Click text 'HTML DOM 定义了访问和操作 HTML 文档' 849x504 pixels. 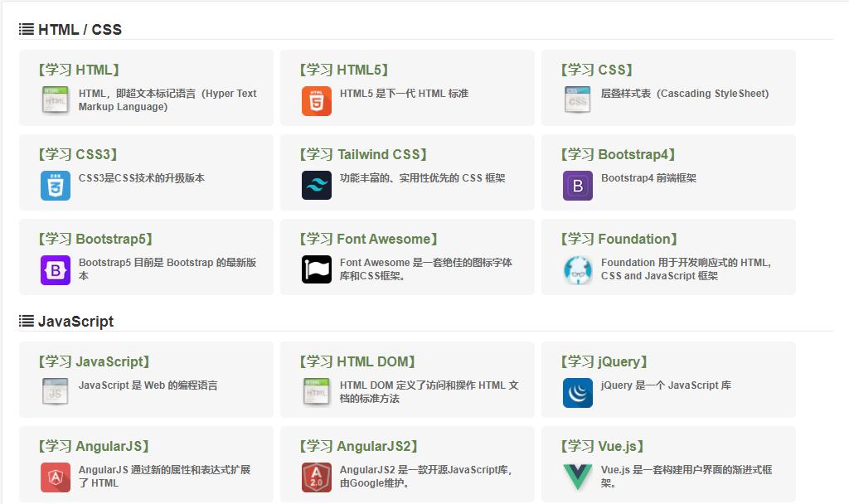point(429,392)
